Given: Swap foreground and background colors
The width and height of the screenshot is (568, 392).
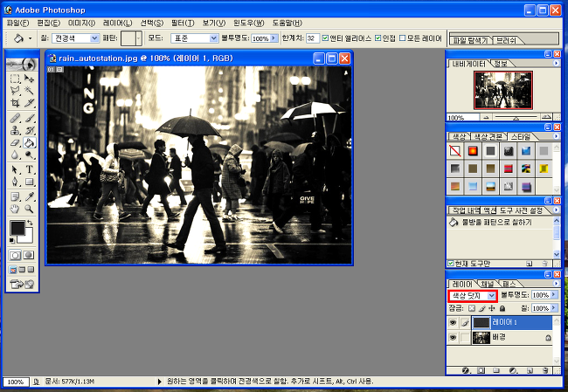Looking at the screenshot, I should (30, 223).
